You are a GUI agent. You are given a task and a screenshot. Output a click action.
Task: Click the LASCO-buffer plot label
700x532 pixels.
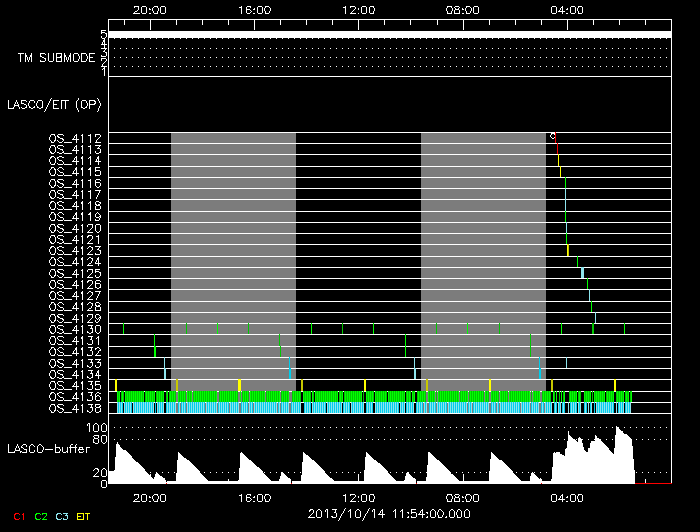click(x=49, y=449)
